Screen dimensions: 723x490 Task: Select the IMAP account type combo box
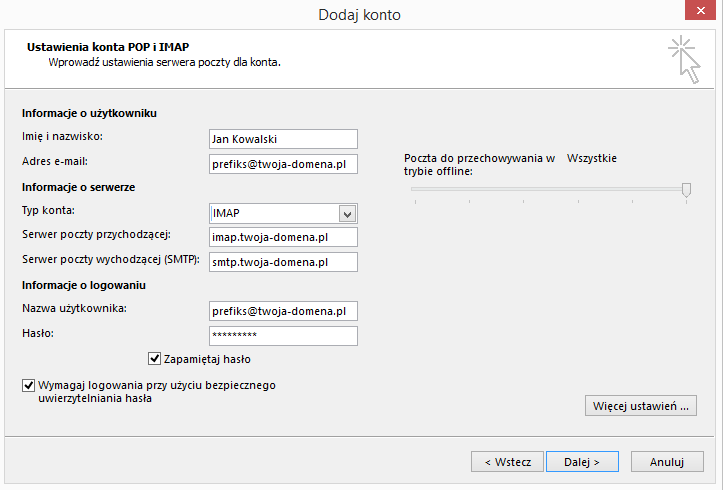tap(283, 213)
